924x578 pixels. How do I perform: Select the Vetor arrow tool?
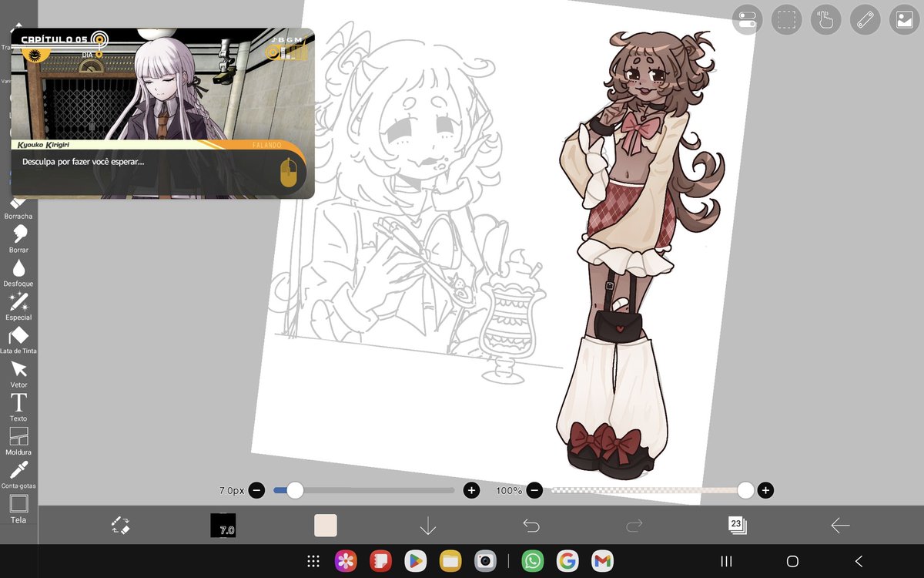[x=18, y=374]
